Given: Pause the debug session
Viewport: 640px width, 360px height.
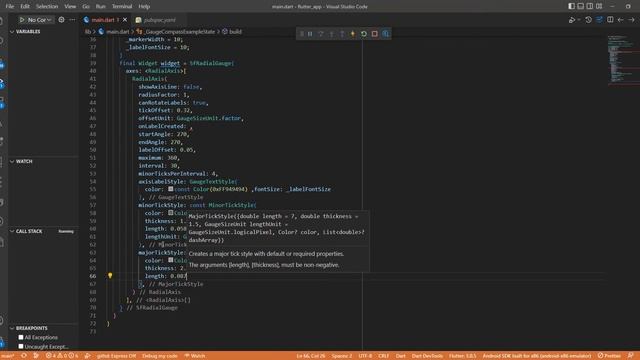Looking at the screenshot, I should [x=310, y=34].
